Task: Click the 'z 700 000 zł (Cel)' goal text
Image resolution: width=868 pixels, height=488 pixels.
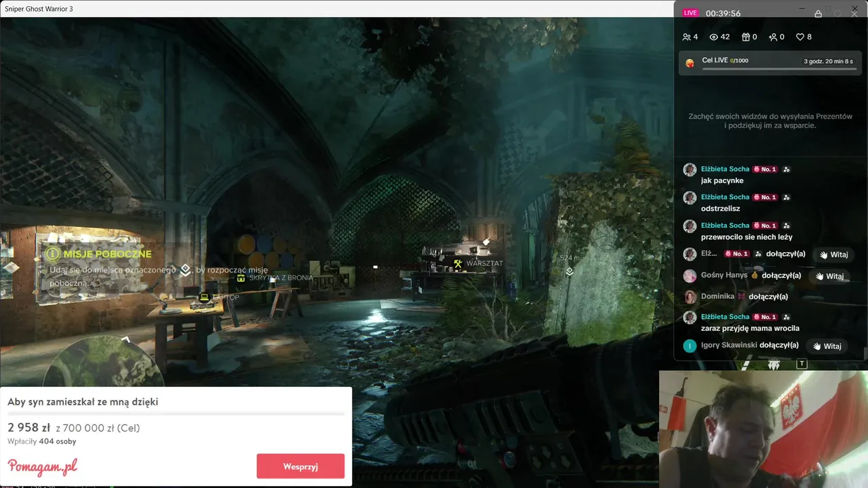Action: click(x=98, y=428)
